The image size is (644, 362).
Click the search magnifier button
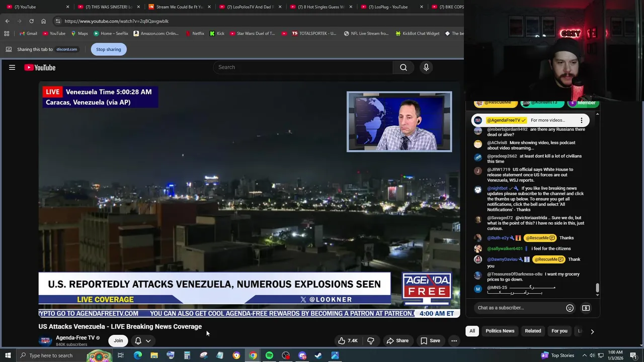404,67
